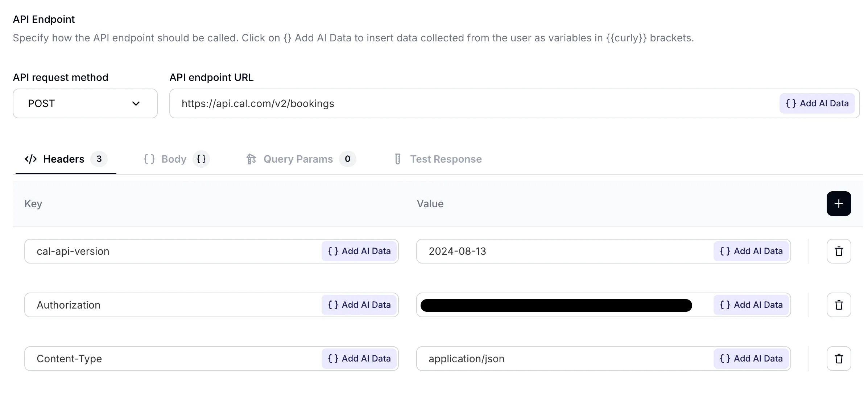Delete the Authorization header row
Image resolution: width=868 pixels, height=400 pixels.
(x=838, y=305)
